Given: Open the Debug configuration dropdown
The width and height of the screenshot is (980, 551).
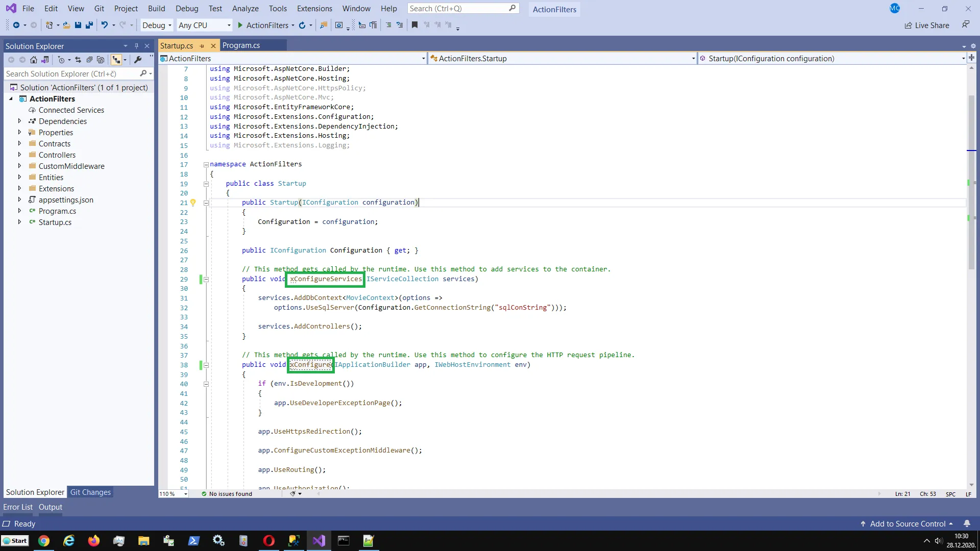Looking at the screenshot, I should tap(157, 25).
